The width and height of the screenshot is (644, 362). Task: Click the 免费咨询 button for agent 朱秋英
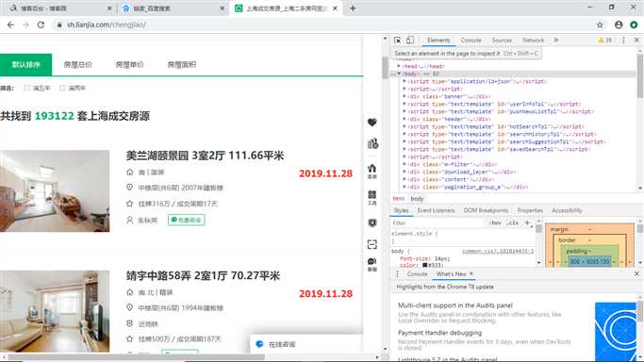[186, 220]
